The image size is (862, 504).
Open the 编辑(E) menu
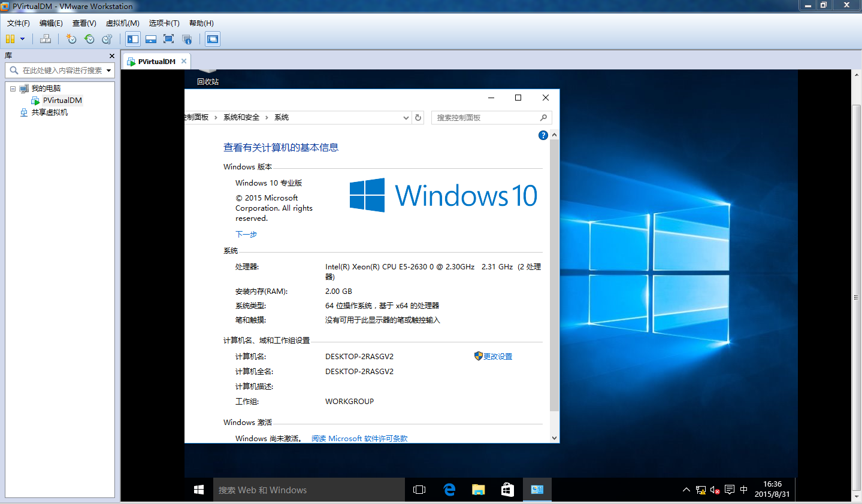[51, 23]
